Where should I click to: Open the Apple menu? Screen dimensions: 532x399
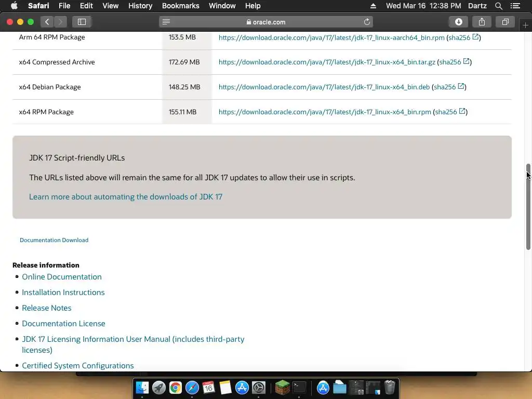point(14,6)
